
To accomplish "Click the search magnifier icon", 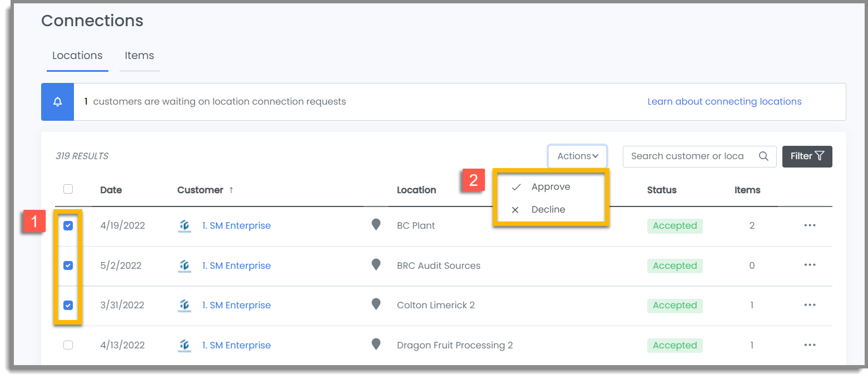I will (763, 156).
